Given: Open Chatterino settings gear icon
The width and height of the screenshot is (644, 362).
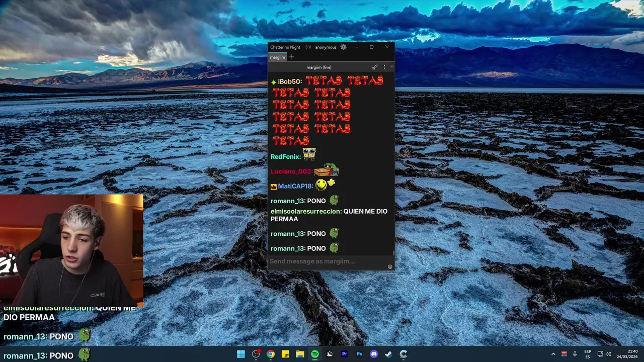Looking at the screenshot, I should pyautogui.click(x=343, y=47).
